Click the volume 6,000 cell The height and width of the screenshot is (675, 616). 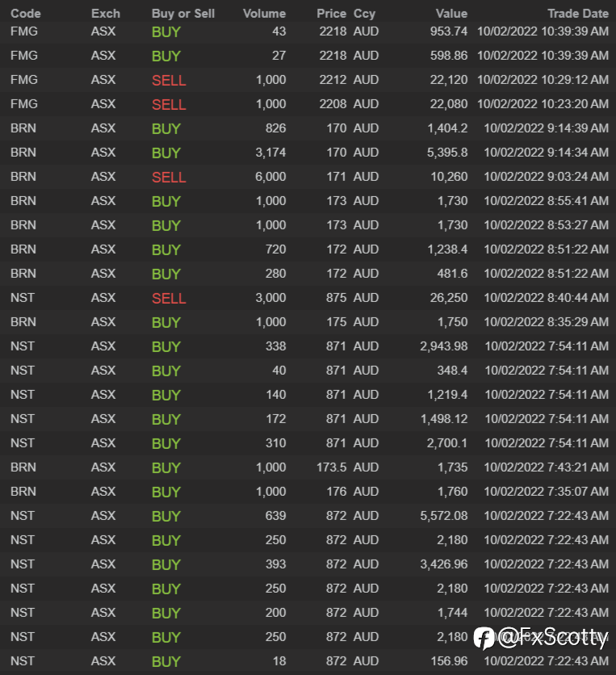click(x=270, y=177)
